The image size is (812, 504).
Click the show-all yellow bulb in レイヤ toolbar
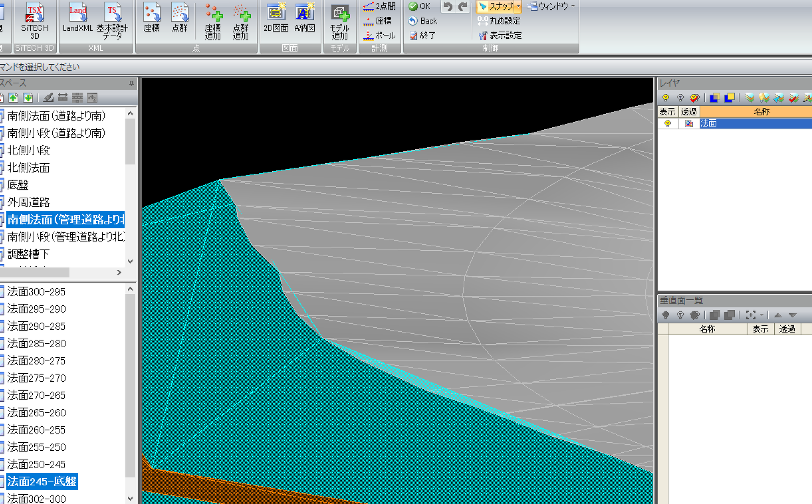click(x=666, y=98)
